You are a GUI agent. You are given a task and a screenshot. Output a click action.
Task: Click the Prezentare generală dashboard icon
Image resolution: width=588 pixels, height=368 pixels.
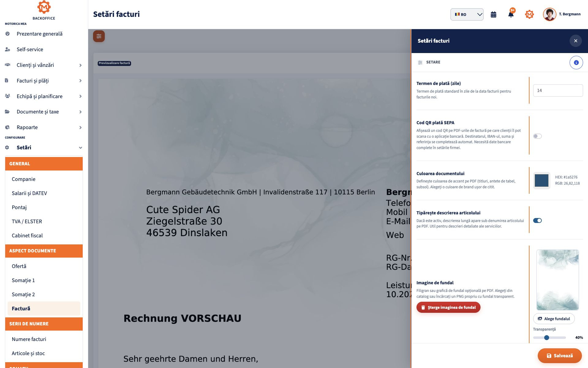(8, 34)
